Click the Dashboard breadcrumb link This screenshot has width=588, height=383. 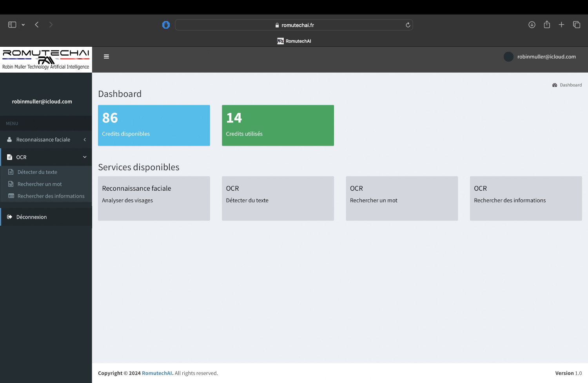(x=570, y=85)
